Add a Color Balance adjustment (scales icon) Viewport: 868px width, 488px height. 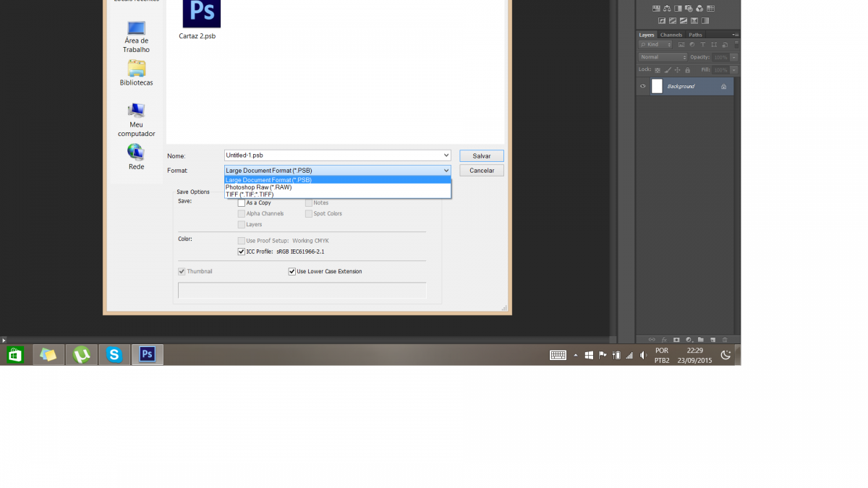pyautogui.click(x=667, y=9)
